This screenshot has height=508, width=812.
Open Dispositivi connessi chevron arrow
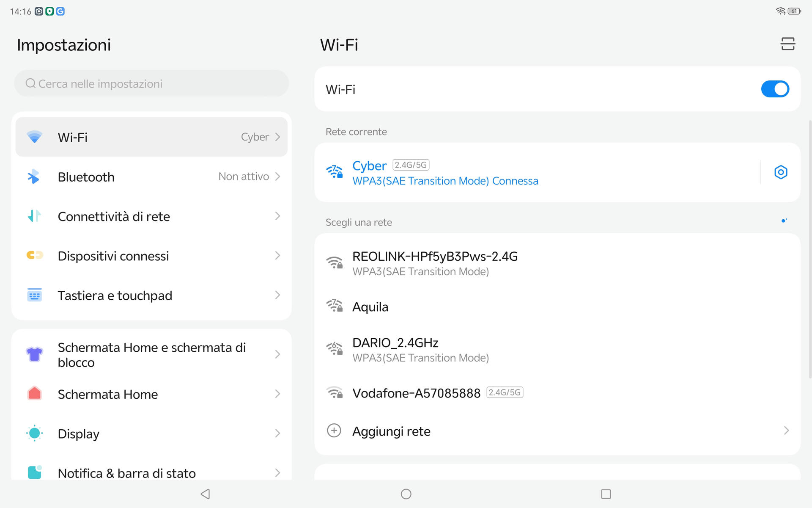tap(277, 256)
